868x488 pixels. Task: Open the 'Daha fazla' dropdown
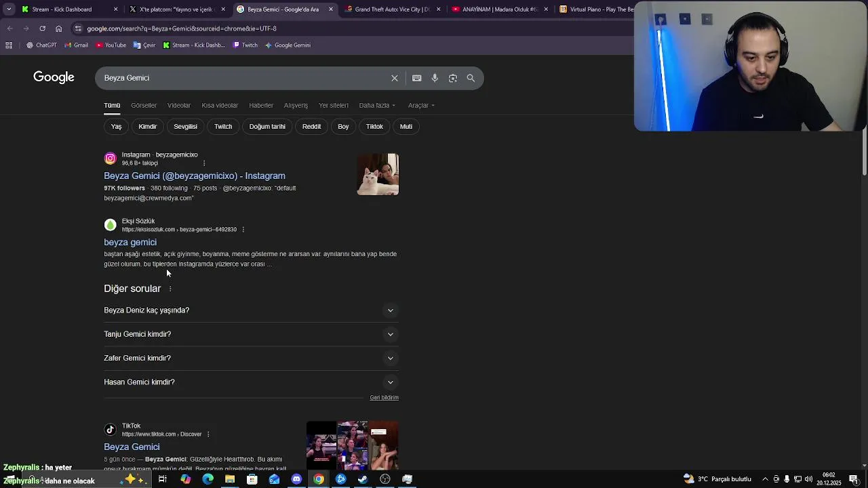click(x=377, y=106)
